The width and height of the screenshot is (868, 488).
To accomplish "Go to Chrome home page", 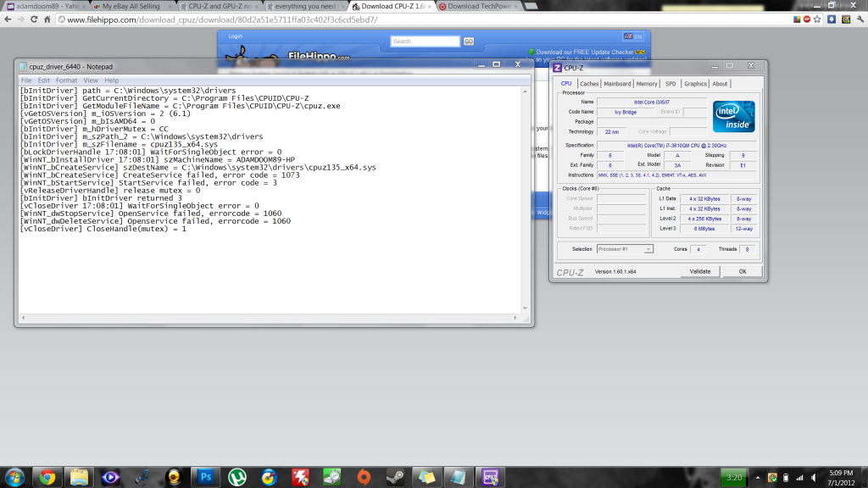I will pos(47,19).
